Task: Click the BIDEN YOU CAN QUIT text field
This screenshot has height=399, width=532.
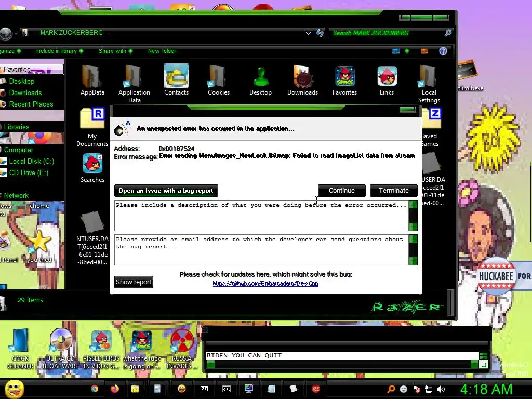Action: [342, 355]
